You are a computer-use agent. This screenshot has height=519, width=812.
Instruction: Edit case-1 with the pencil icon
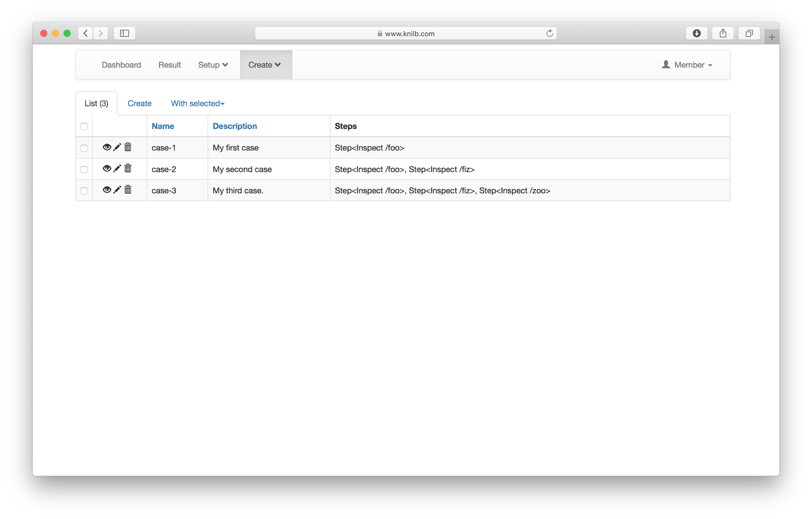pyautogui.click(x=117, y=147)
